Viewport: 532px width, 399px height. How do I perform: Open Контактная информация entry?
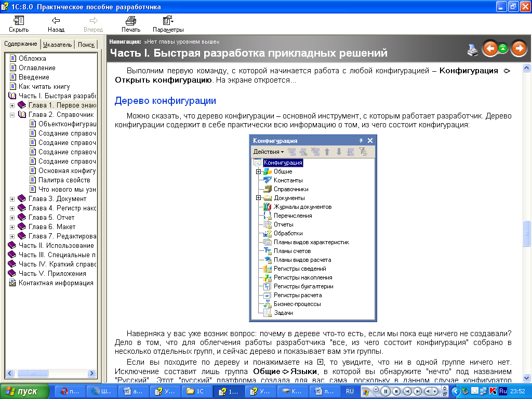[x=56, y=283]
